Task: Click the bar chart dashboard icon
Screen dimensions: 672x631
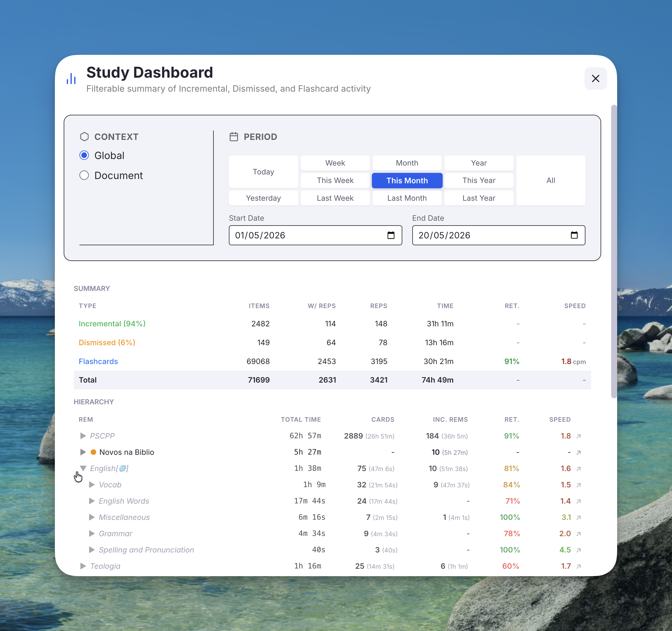Action: (x=71, y=79)
